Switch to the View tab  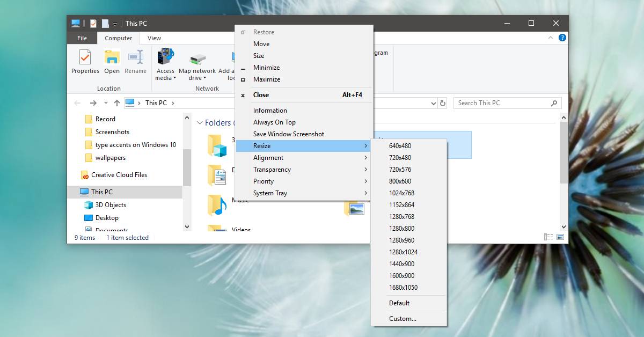click(153, 38)
